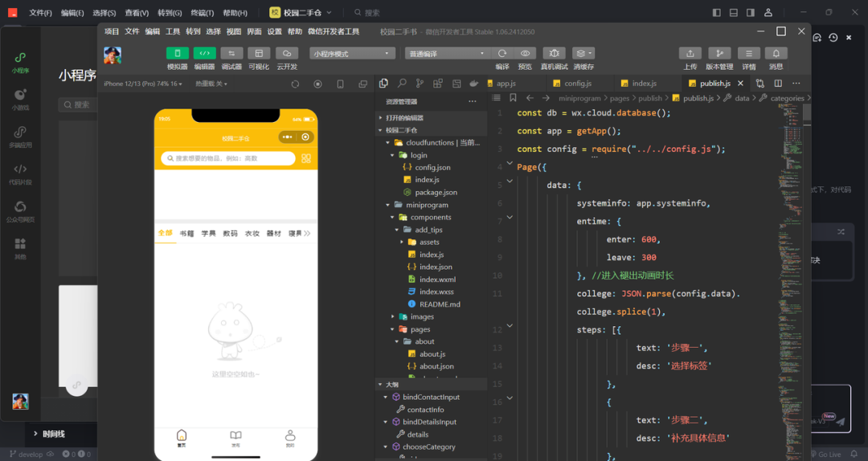Click the 真机调试 real device debug icon
This screenshot has width=868, height=461.
[x=554, y=54]
